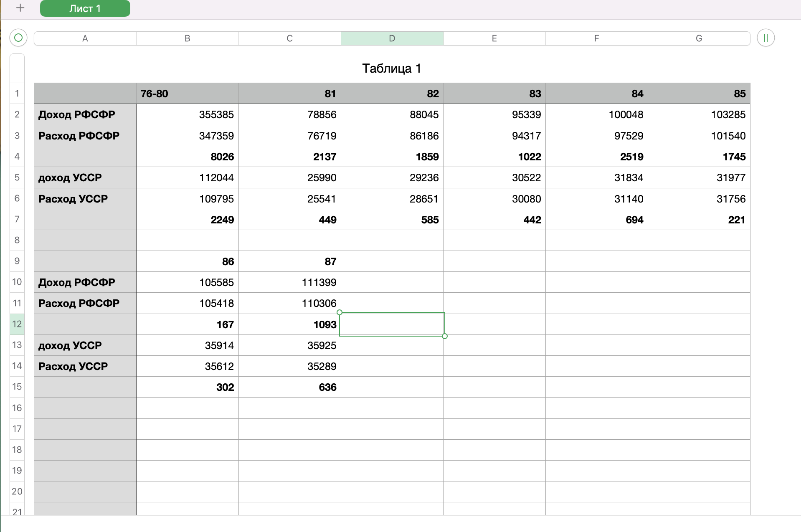Click the cell containing 1093
This screenshot has height=532, width=801.
pos(289,324)
